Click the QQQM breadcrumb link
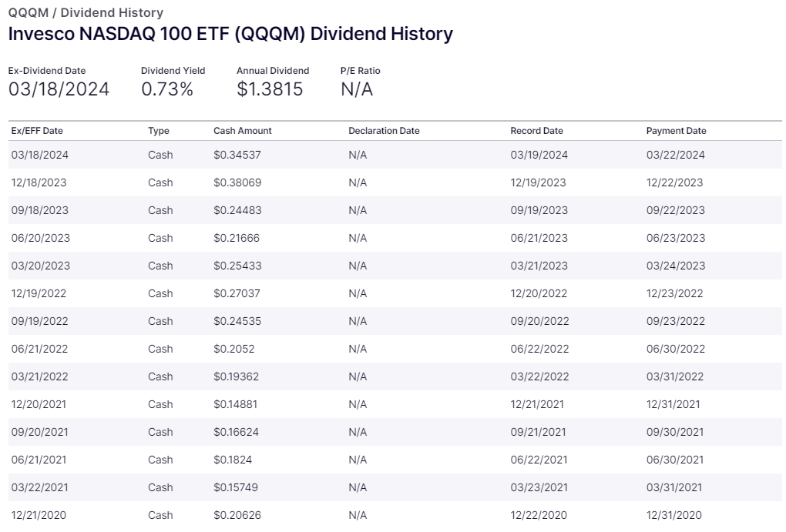 point(28,12)
